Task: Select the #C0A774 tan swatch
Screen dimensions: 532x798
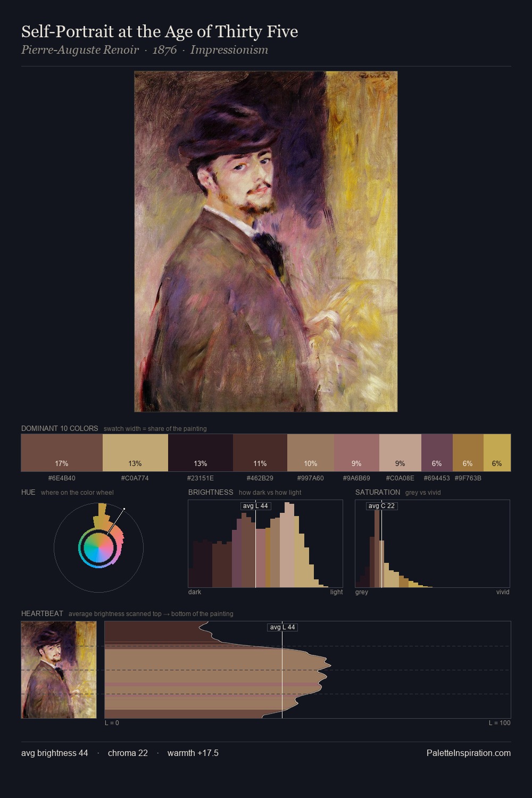Action: point(135,453)
